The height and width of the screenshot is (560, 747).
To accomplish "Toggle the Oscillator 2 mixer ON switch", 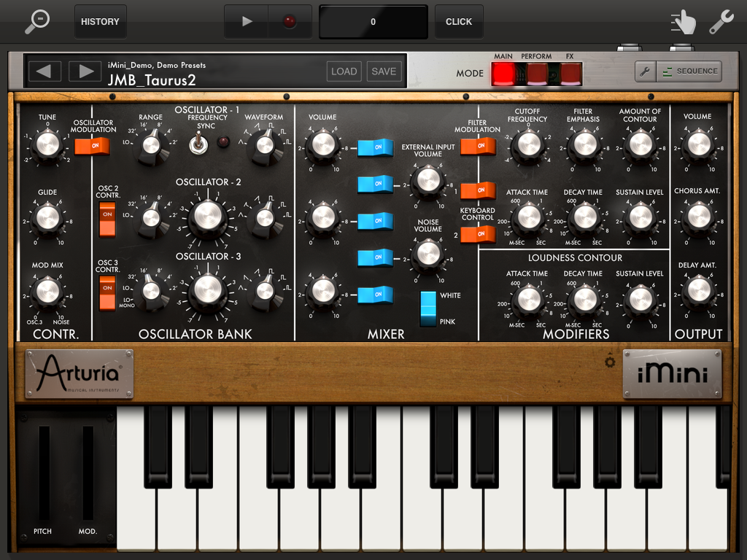I will [x=376, y=222].
